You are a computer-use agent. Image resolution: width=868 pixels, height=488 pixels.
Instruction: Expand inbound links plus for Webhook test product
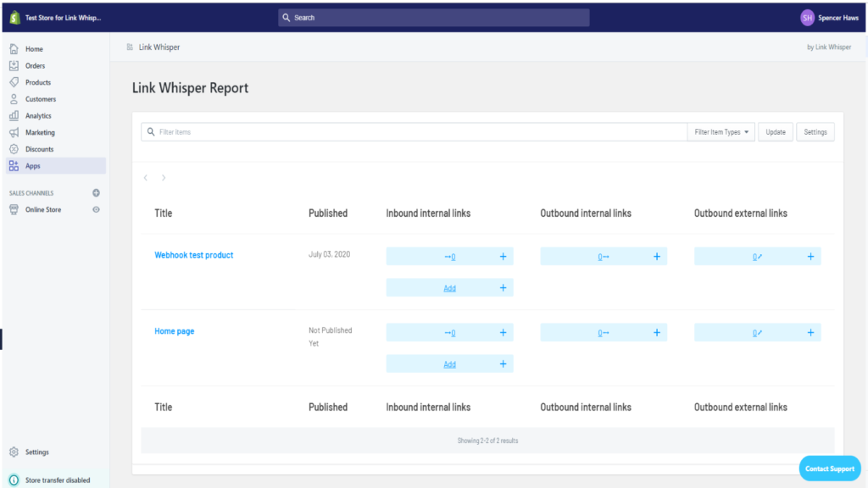click(x=503, y=256)
